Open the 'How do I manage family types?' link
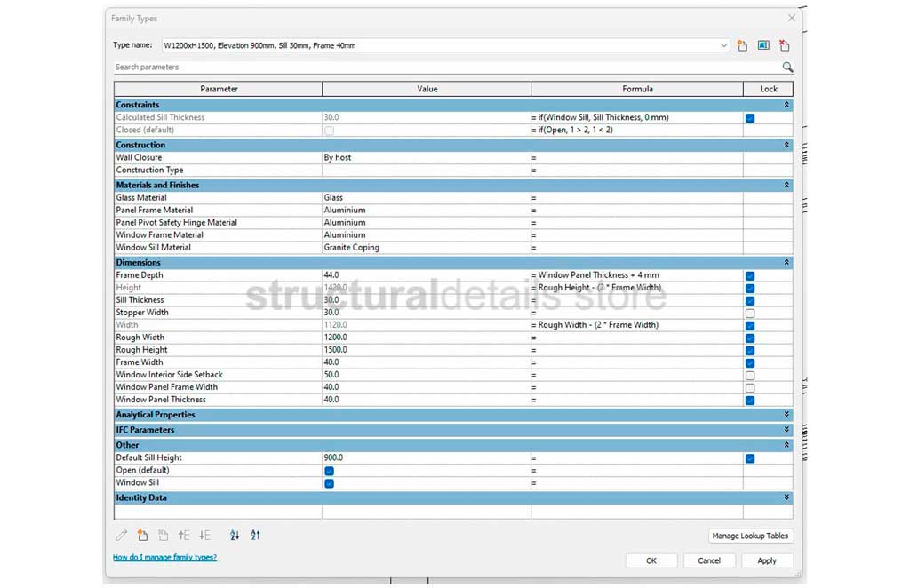Image resolution: width=910 pixels, height=588 pixels. 164,558
